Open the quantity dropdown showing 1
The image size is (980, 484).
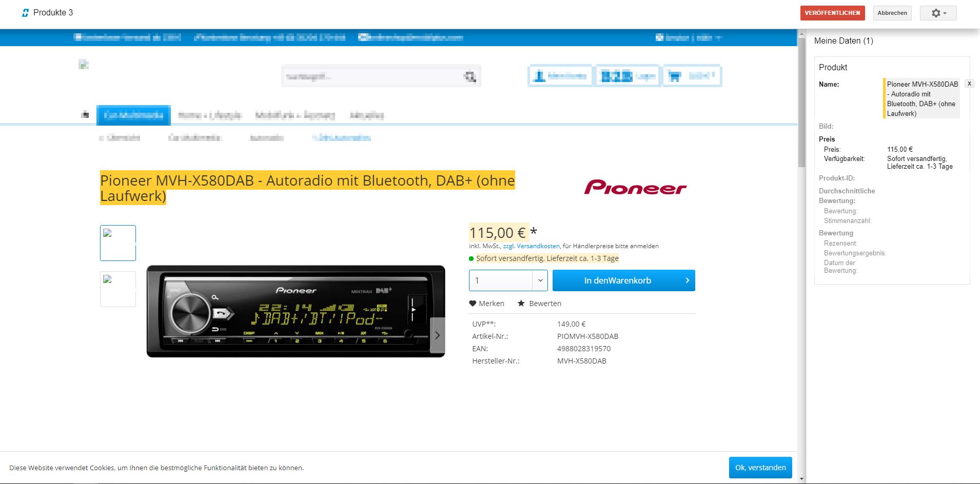click(x=508, y=280)
